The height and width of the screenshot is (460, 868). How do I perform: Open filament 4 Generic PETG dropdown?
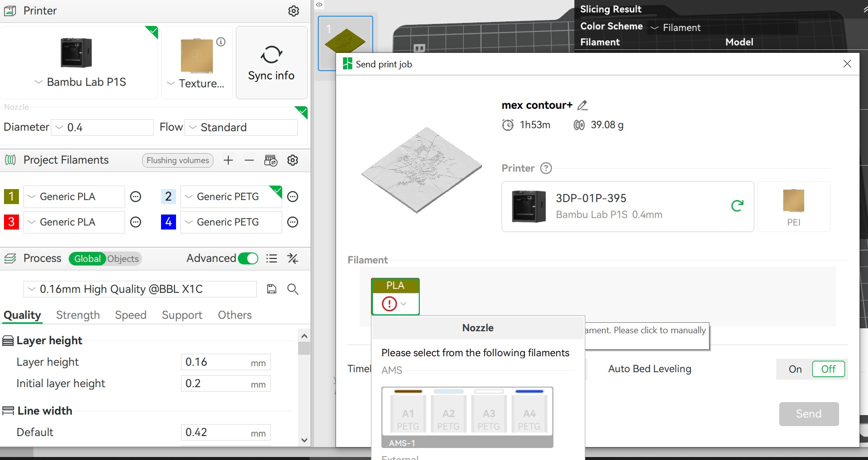click(231, 222)
